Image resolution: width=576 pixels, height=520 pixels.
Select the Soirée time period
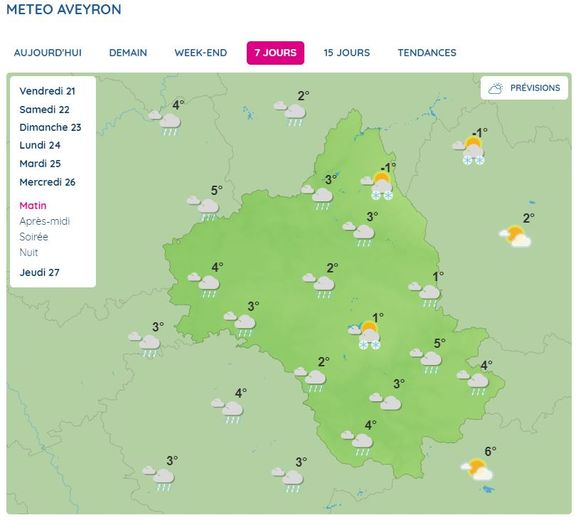[33, 237]
